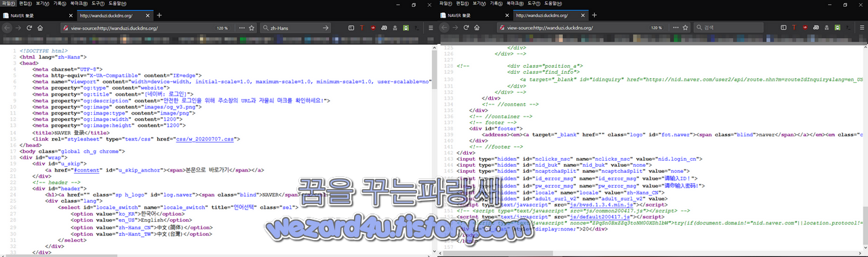Click red T extension icon in left window

tap(363, 28)
